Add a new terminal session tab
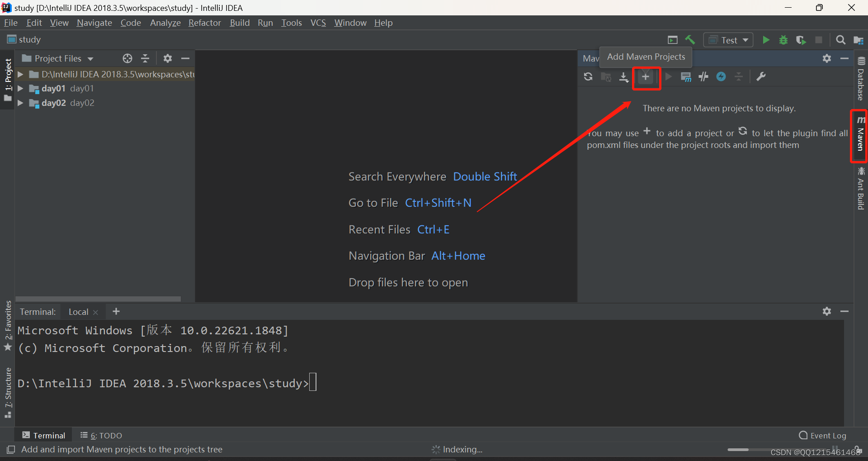868x461 pixels. [x=116, y=311]
